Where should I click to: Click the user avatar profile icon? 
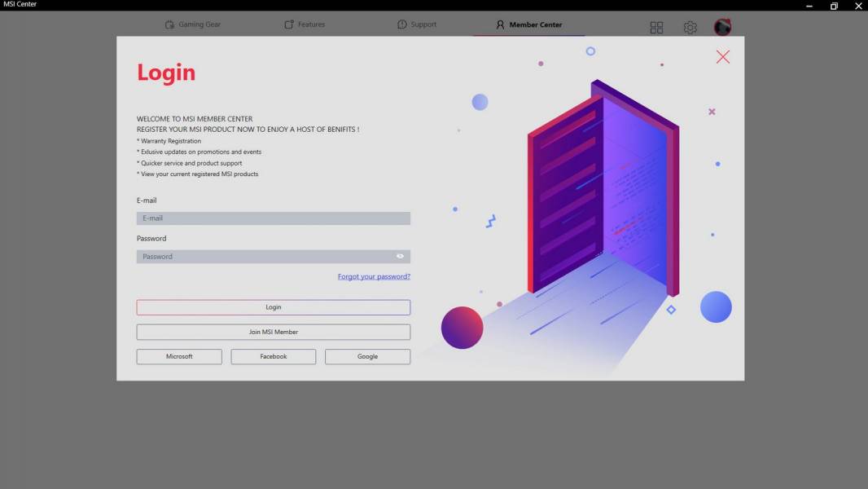click(722, 28)
